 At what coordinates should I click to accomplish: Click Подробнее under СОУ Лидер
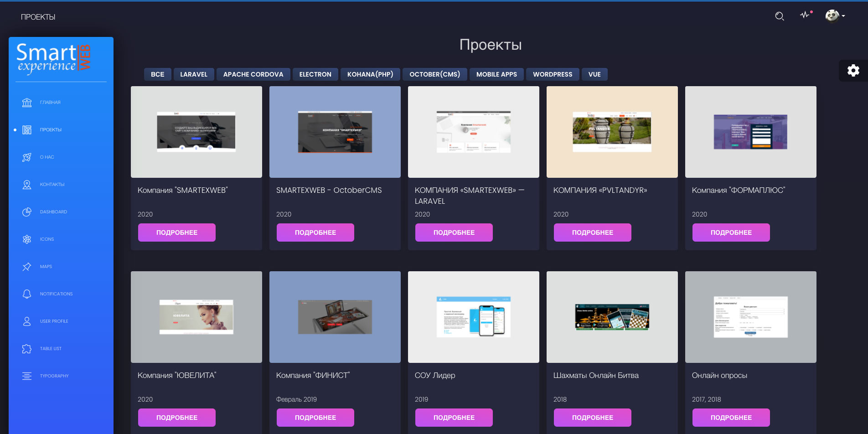tap(454, 418)
